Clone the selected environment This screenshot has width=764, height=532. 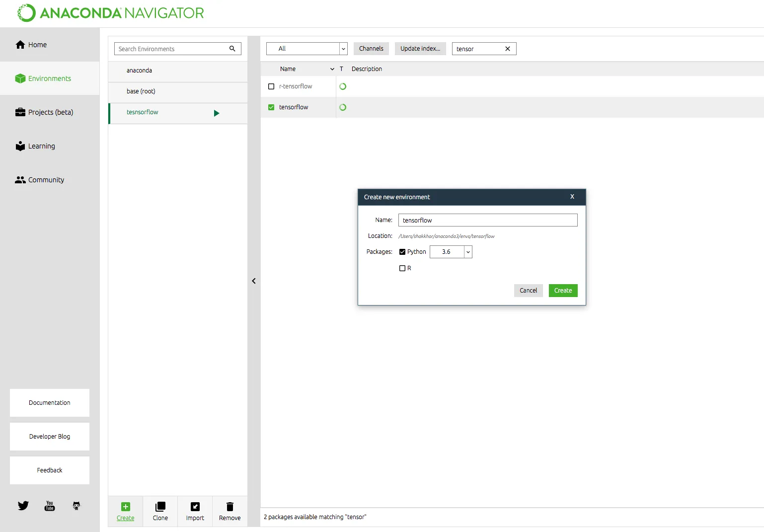(x=160, y=511)
